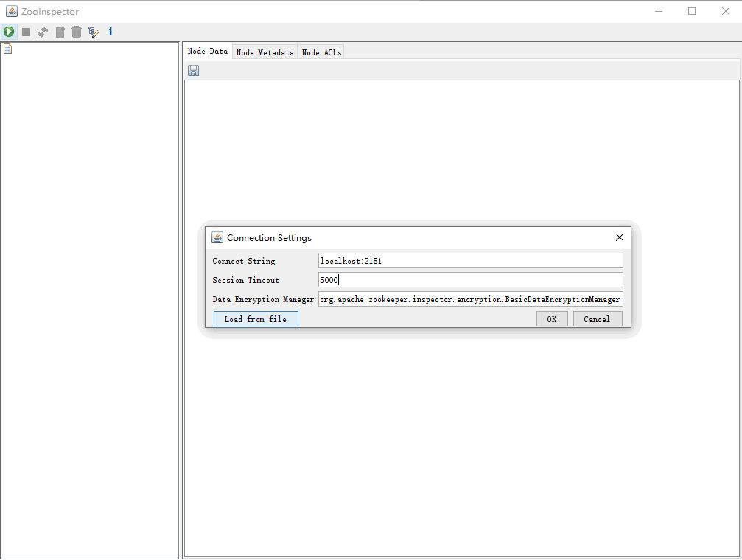The image size is (742, 560).
Task: Click the Delete Node trash icon
Action: (x=77, y=32)
